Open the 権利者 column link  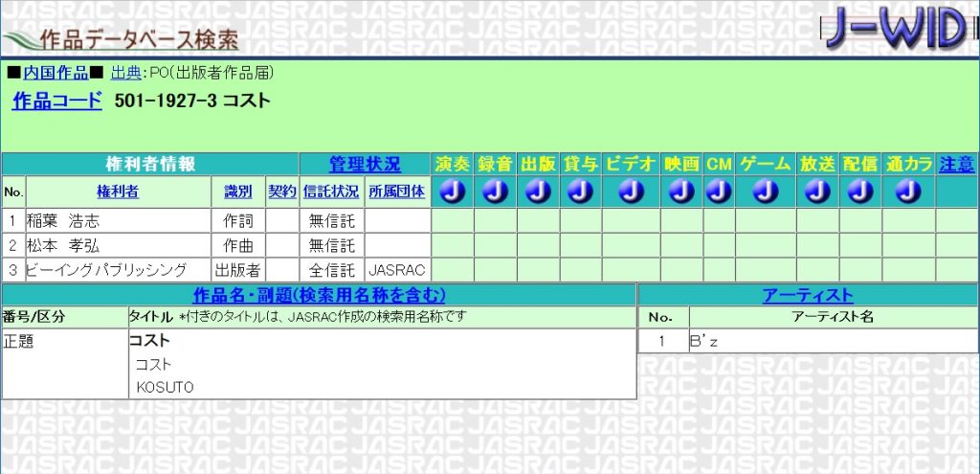tap(118, 192)
